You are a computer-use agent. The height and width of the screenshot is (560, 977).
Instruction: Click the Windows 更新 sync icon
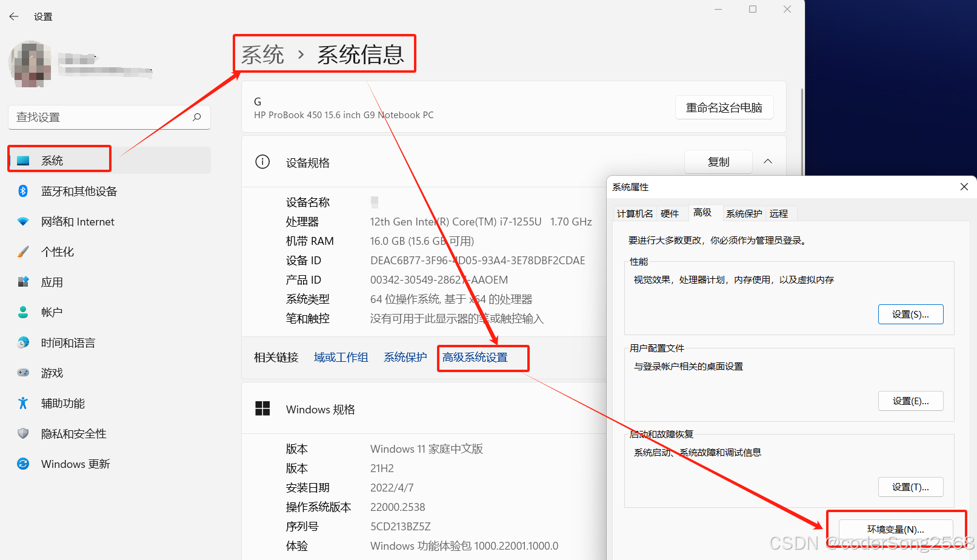pyautogui.click(x=23, y=464)
